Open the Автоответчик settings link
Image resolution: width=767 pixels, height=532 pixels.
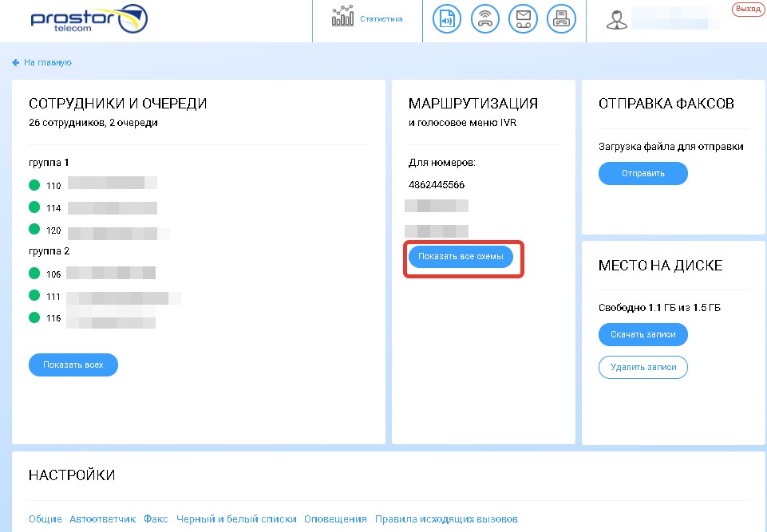[x=103, y=518]
